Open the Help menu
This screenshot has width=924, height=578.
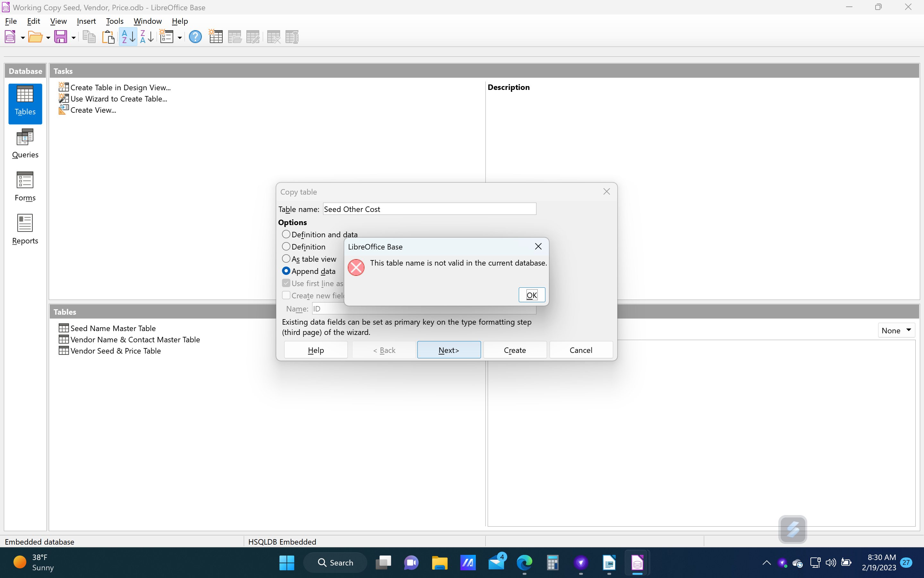[x=180, y=21]
